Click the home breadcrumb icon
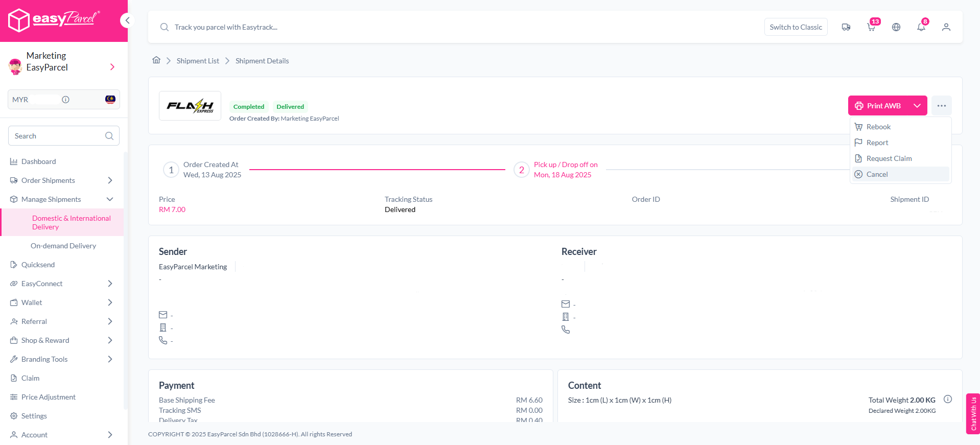Viewport: 980px width, 445px height. [156, 60]
